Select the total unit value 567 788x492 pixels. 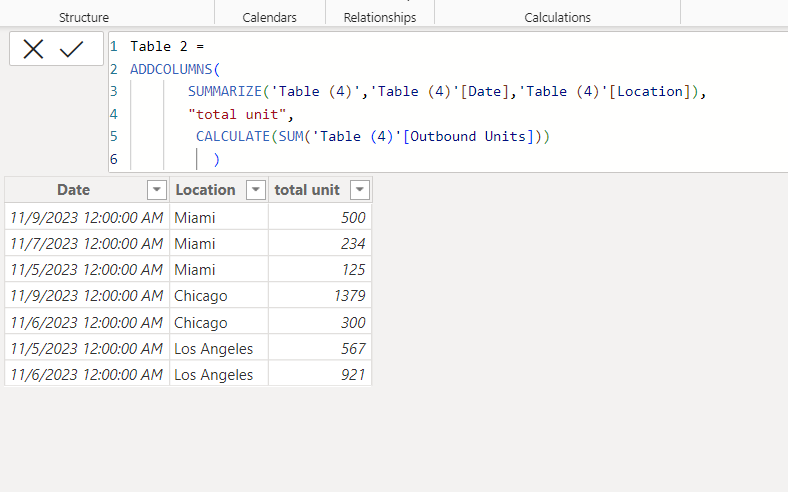(x=320, y=348)
